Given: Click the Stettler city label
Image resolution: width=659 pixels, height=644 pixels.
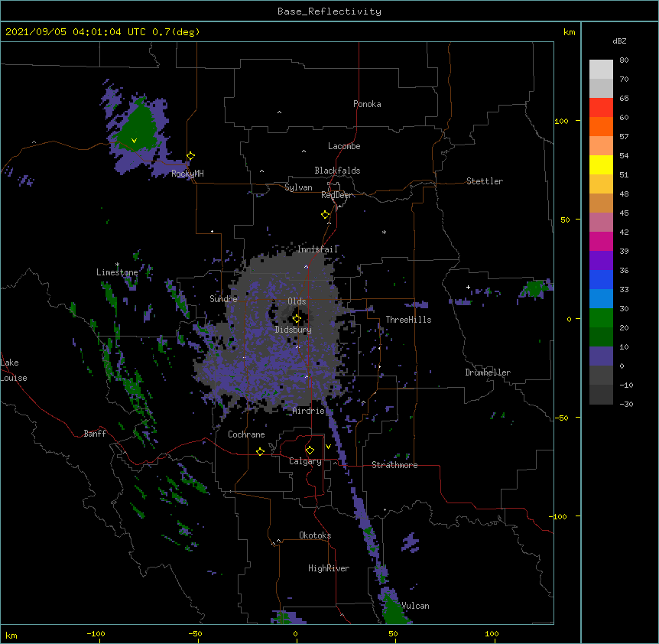Looking at the screenshot, I should coord(485,181).
